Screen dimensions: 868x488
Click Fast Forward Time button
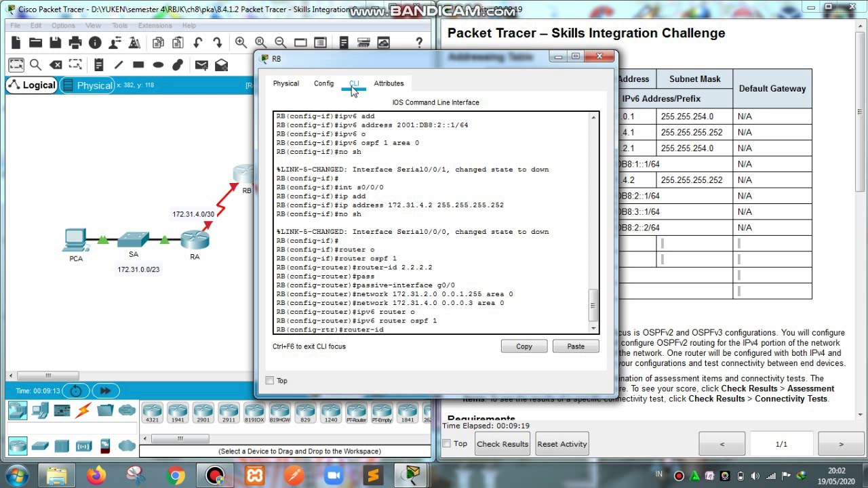tap(105, 390)
